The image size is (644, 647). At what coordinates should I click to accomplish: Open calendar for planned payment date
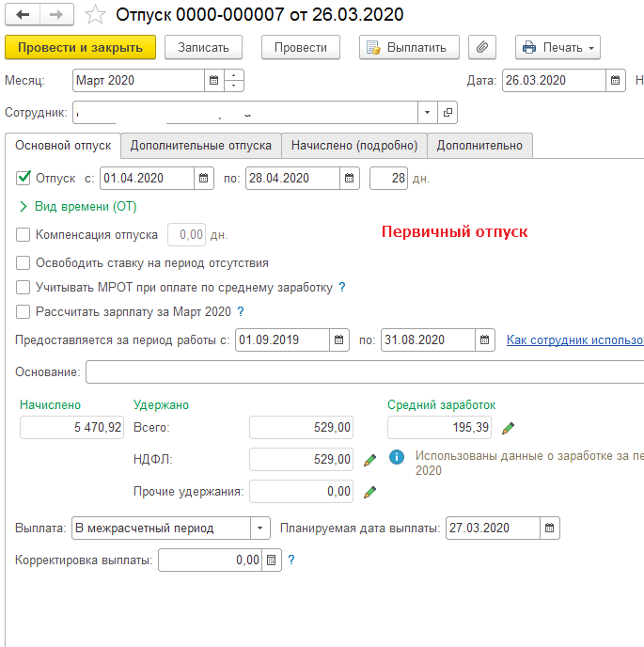550,529
